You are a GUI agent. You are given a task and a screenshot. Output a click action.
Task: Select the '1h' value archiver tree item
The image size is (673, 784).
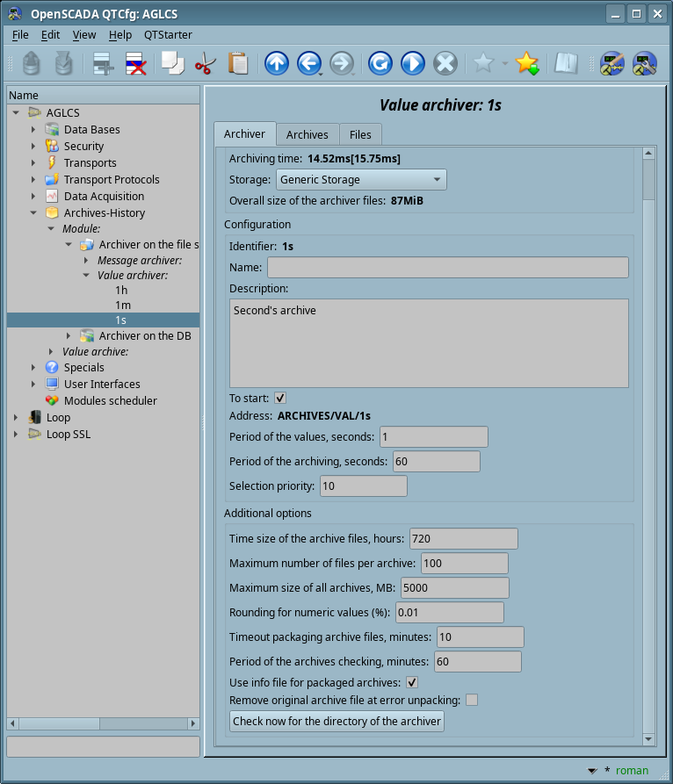pyautogui.click(x=121, y=289)
